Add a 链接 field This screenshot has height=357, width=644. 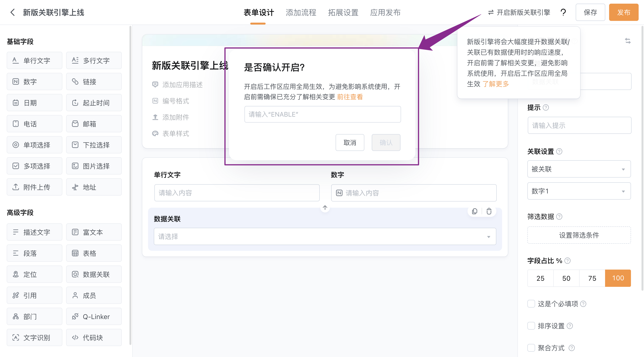click(94, 81)
